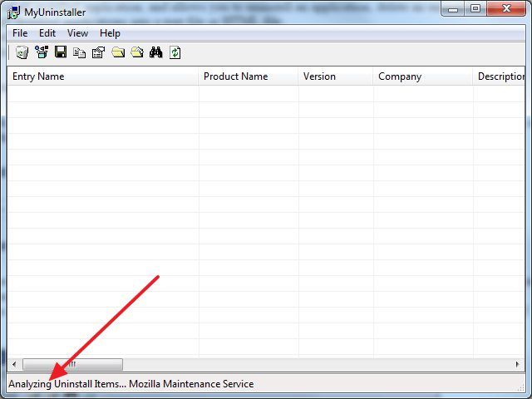532x399 pixels.
Task: Click the horizontal scrollbar thumb
Action: (72, 364)
